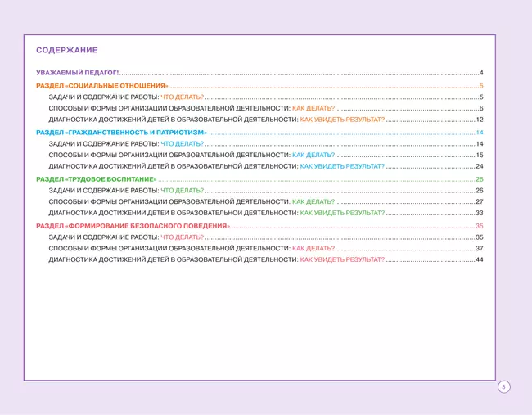This screenshot has width=532, height=415.
Task: Click green КАК УВИДЕТЬ РЕЗУЛЬТАТ? text, page 33
Action: (x=342, y=214)
